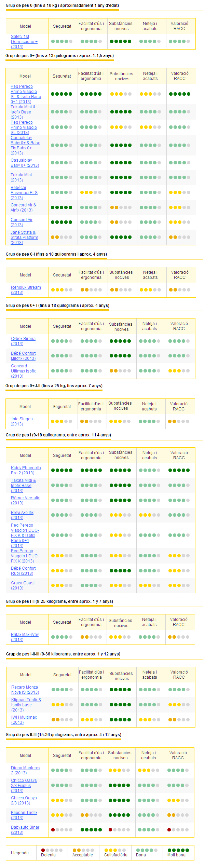This screenshot has height=868, width=205.
Task: Open the Britax Max-Way (2013) link
Action: (25, 637)
